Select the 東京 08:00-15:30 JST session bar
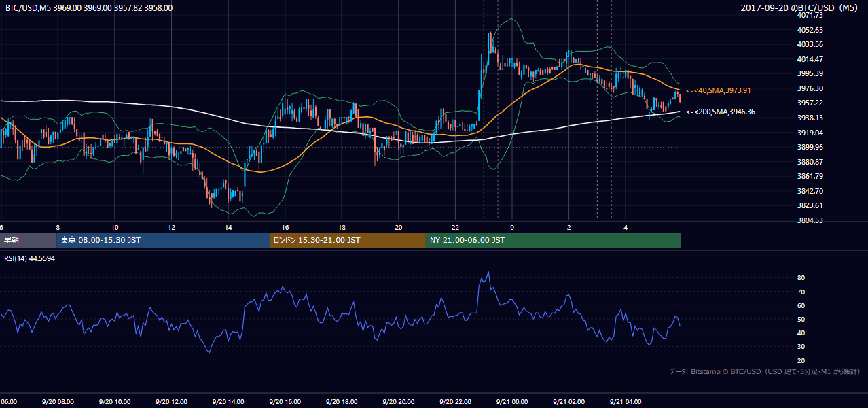Screen dimensions: 868x408 (163, 240)
